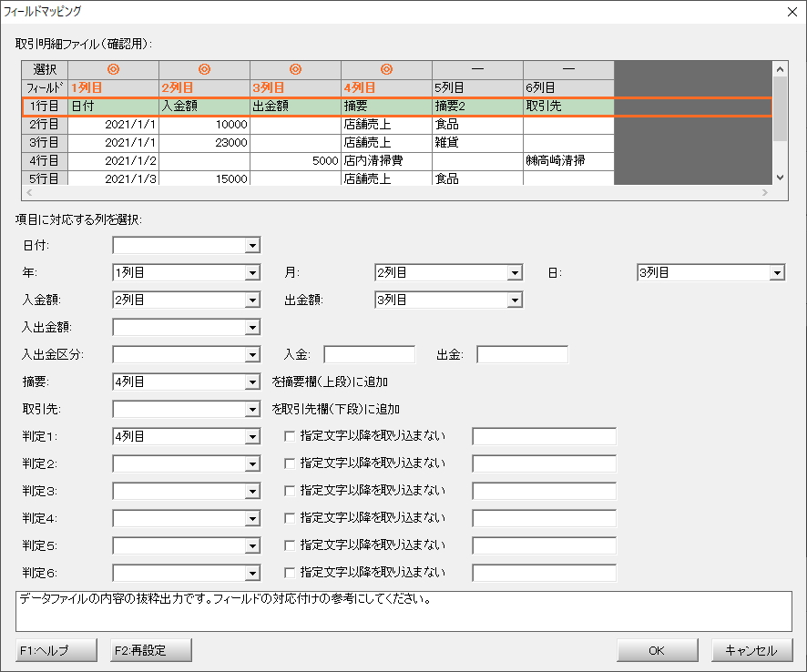
Task: Select the 6列目 column header
Action: (x=568, y=87)
